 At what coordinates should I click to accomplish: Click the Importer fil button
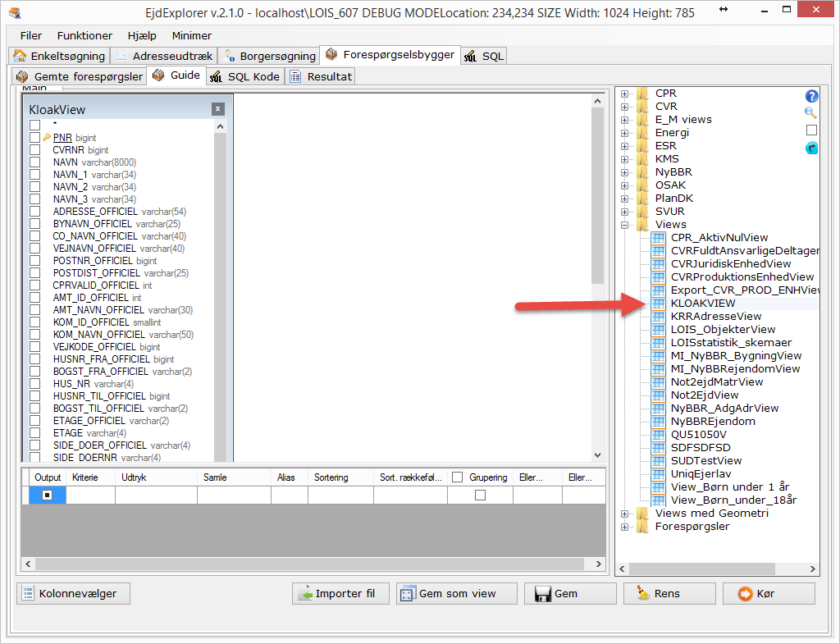pos(336,594)
